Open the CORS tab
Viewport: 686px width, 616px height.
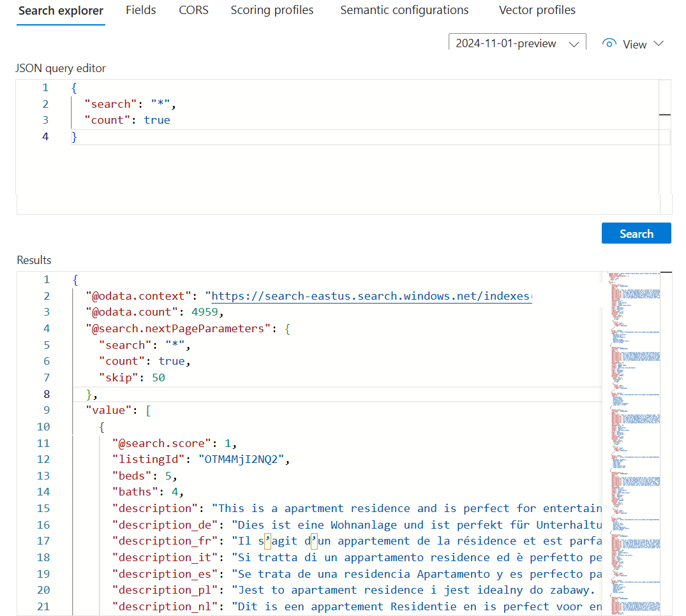click(x=193, y=10)
